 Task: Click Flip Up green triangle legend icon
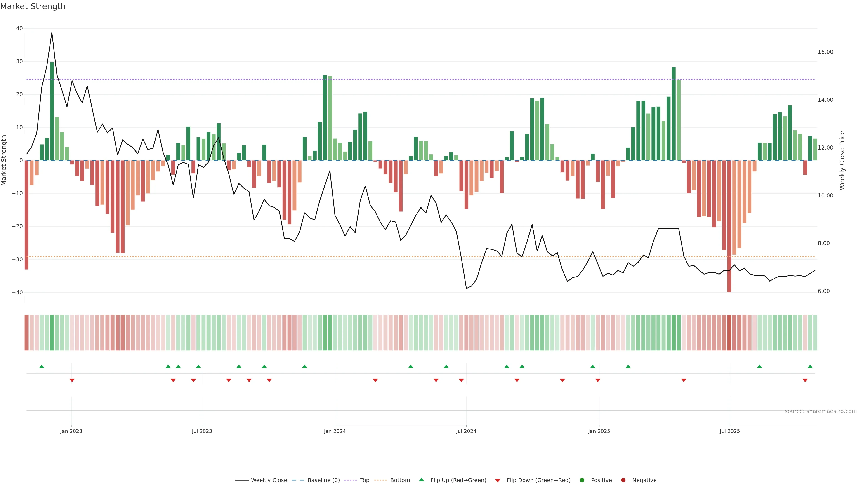point(421,480)
